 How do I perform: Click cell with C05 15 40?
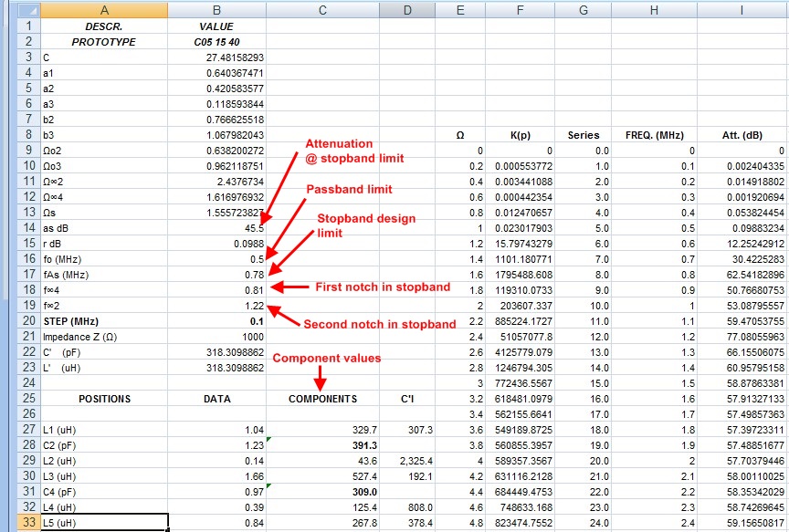[216, 42]
